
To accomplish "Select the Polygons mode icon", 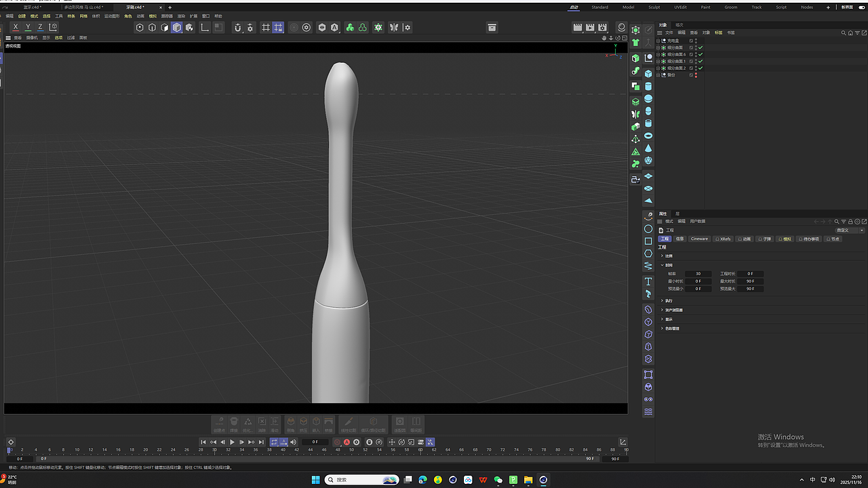I will point(164,28).
